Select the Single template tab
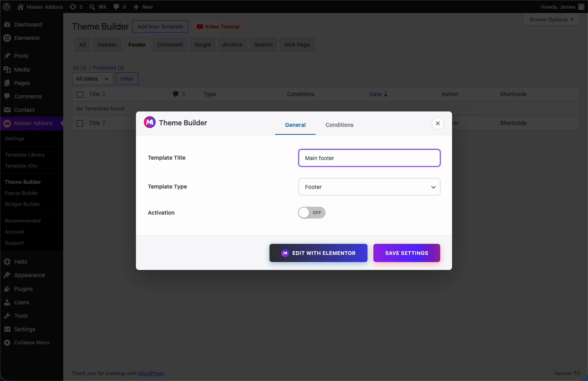588x381 pixels. (x=203, y=45)
